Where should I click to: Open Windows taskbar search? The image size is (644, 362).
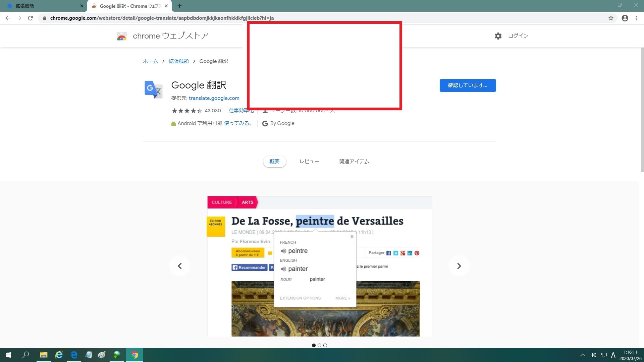[25, 355]
